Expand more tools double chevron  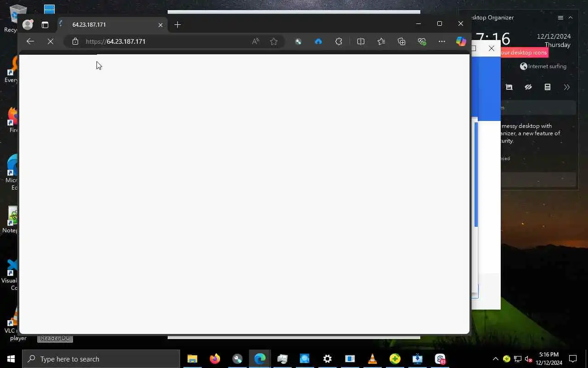[x=567, y=87]
